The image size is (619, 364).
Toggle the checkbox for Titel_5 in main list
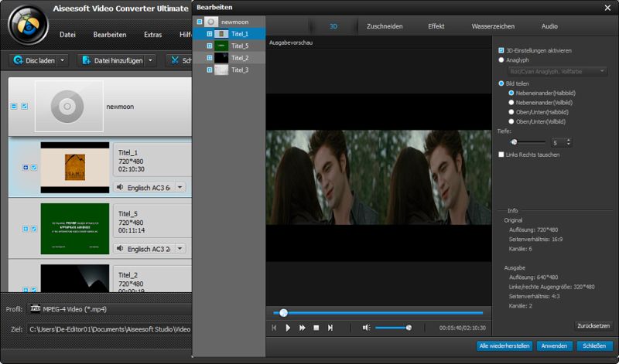34,229
